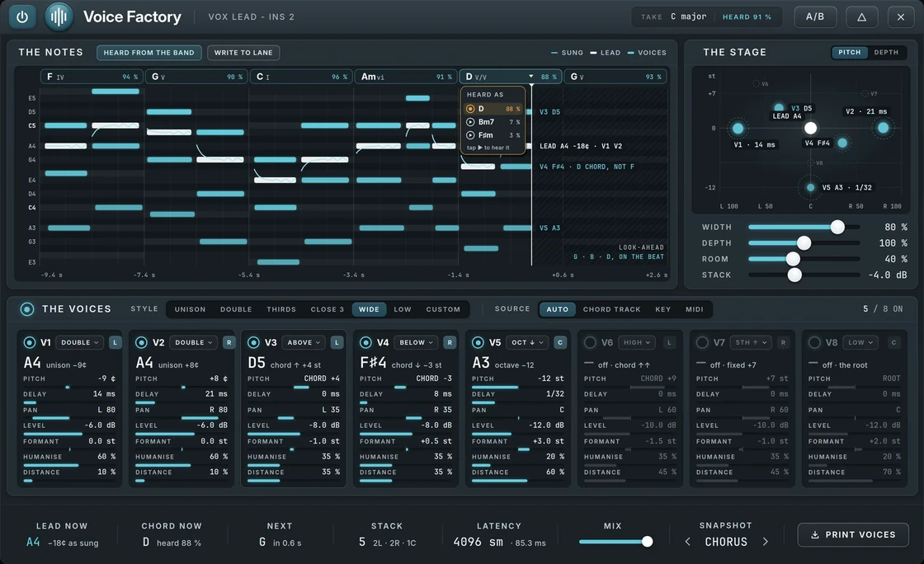Enable voice V6 power toggle
924x564 pixels.
pyautogui.click(x=590, y=342)
